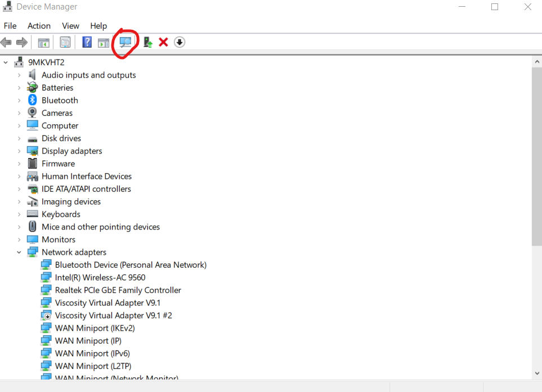
Task: Select Viscosity Virtual Adapter V9.1
Action: (x=107, y=303)
